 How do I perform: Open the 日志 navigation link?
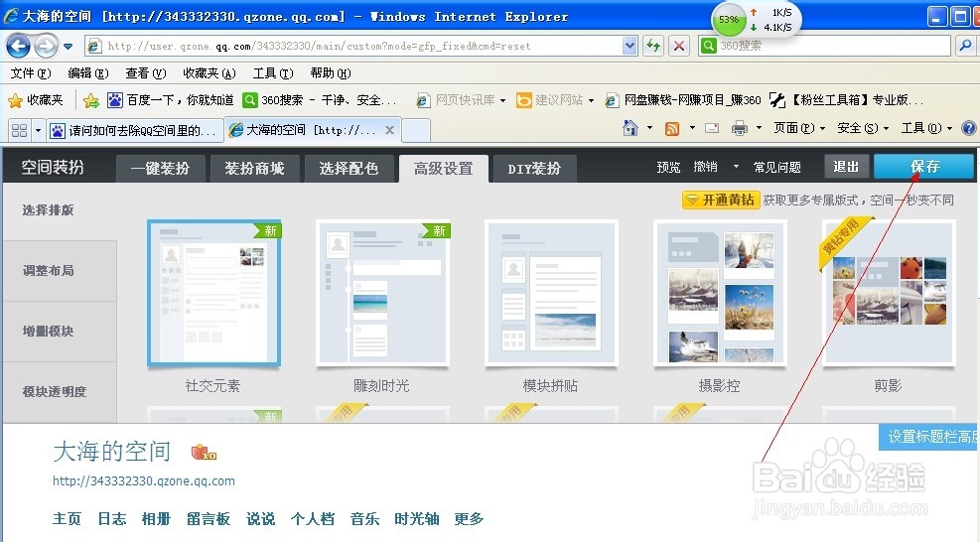coord(112,519)
